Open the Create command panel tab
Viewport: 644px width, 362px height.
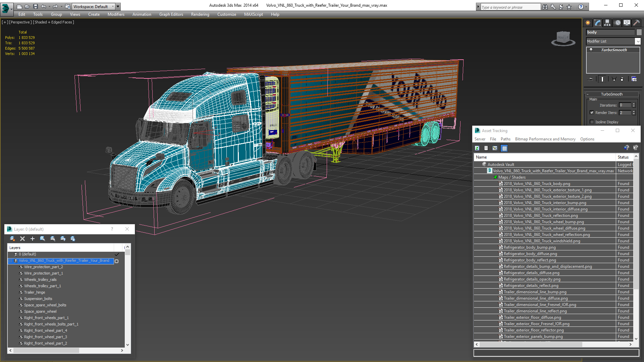coord(588,23)
